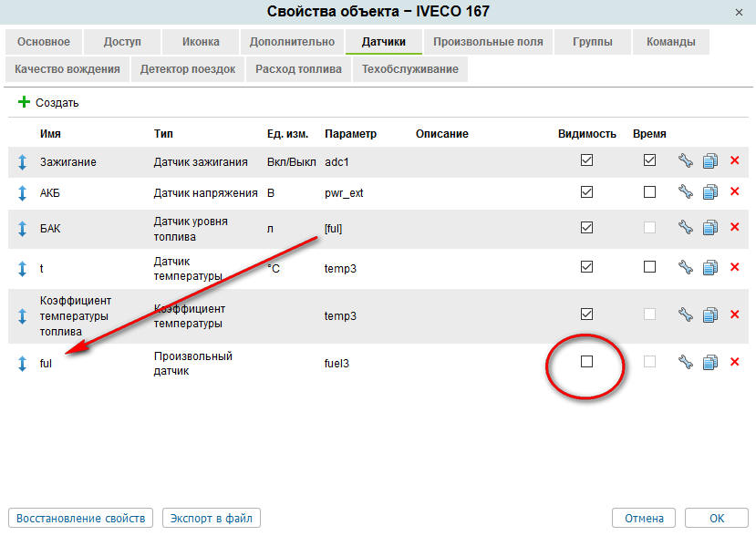Click copy icon in ful sensor row

coord(710,362)
